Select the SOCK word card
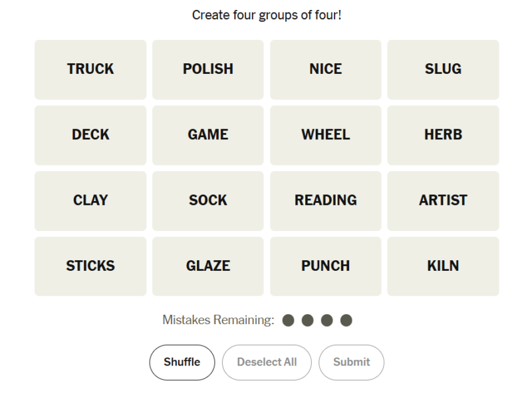 point(208,200)
